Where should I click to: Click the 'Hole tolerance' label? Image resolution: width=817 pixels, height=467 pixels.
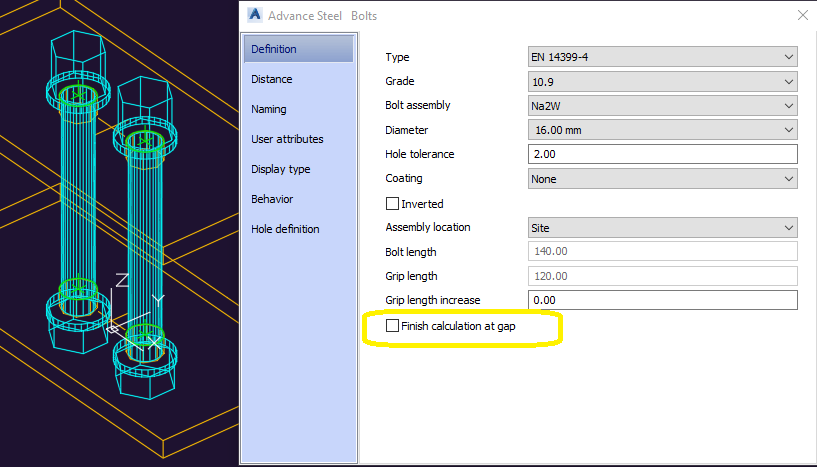[419, 154]
